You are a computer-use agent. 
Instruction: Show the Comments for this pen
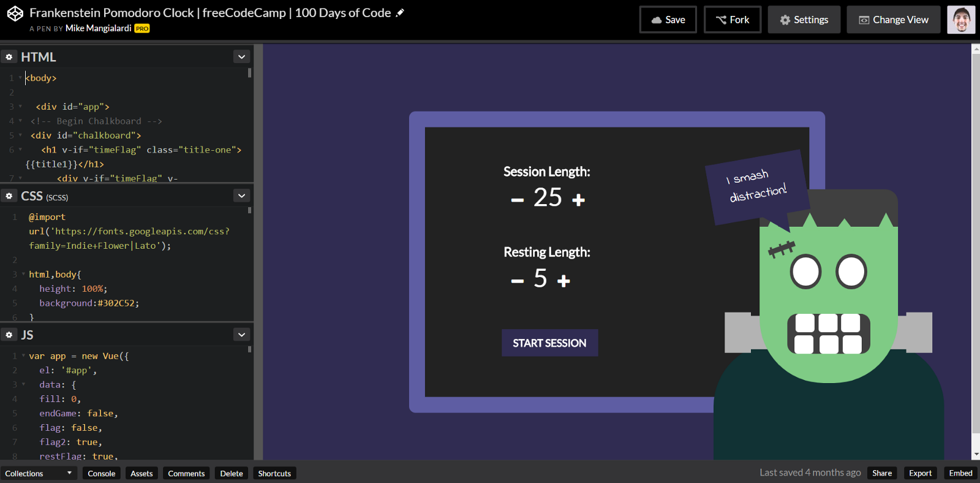(186, 473)
